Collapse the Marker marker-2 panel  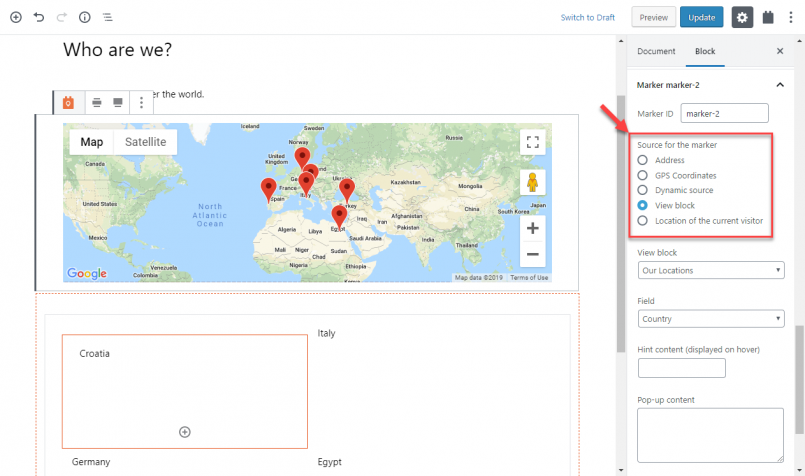point(780,85)
